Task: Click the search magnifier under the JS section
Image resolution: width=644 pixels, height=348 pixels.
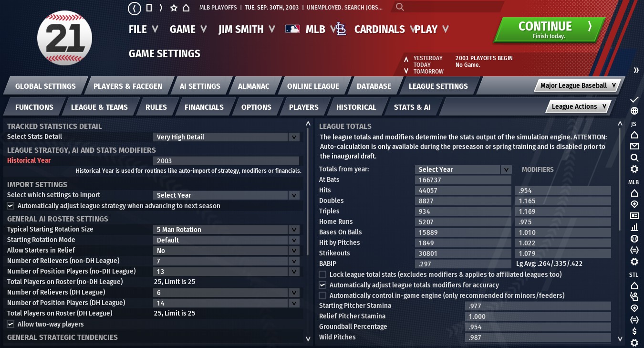Action: tap(634, 158)
